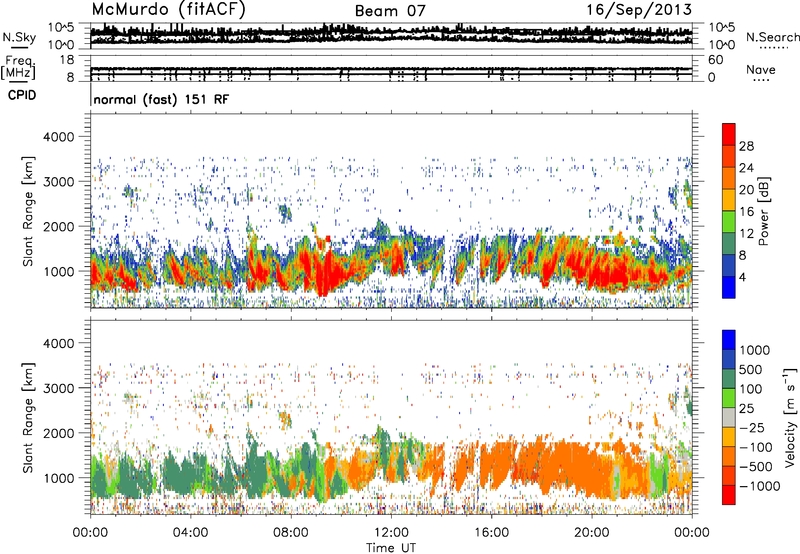Click the 16:00 time tick label
This screenshot has width=800, height=554.
click(x=491, y=533)
